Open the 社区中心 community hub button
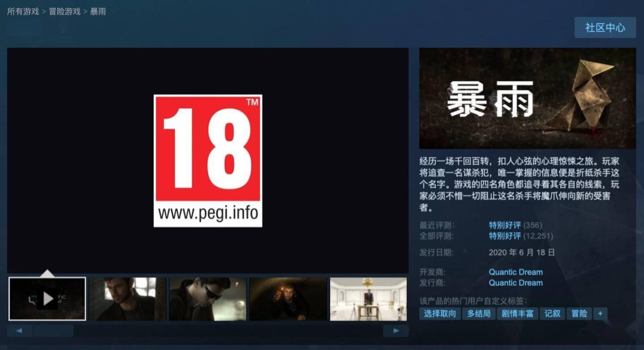644x350 pixels. point(605,27)
